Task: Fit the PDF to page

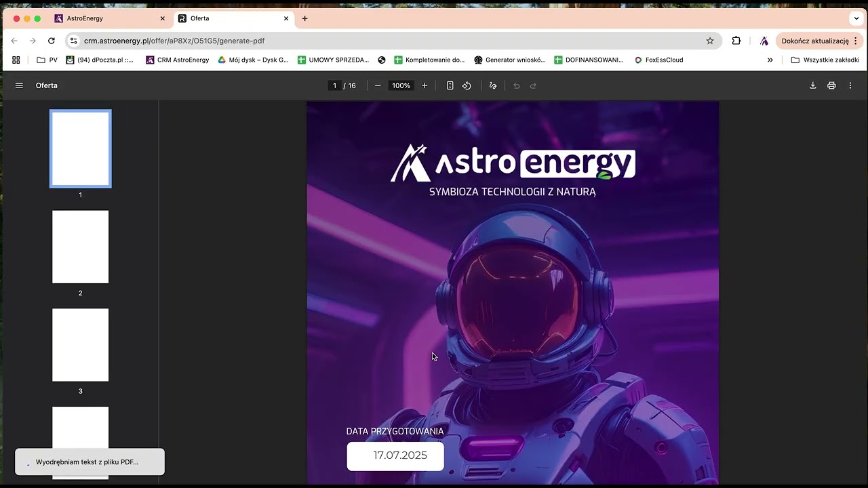Action: (450, 85)
